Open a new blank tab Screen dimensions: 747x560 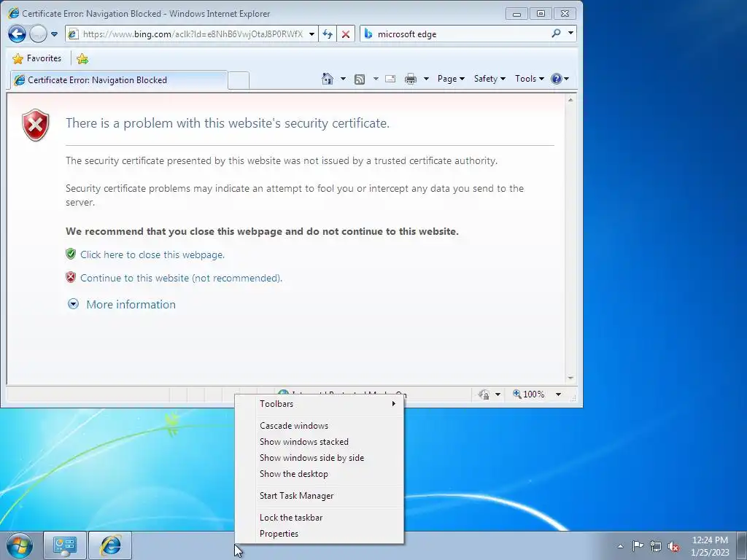(239, 80)
